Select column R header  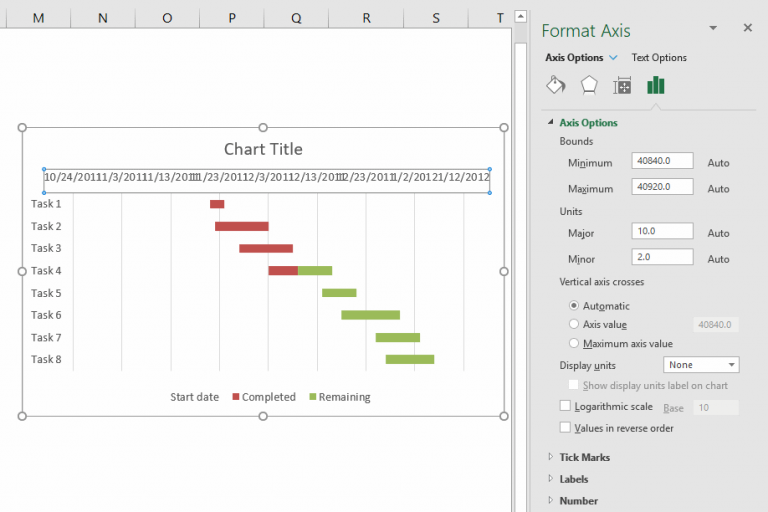point(366,18)
